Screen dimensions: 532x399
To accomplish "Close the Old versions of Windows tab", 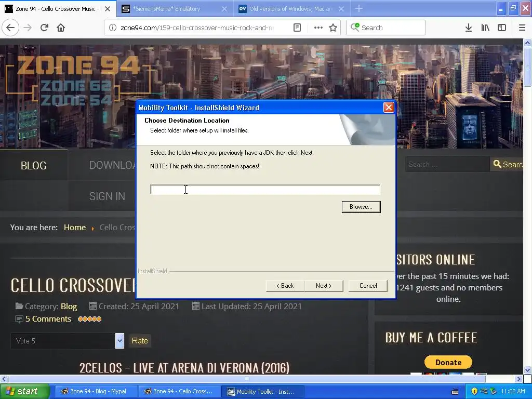I will click(341, 9).
